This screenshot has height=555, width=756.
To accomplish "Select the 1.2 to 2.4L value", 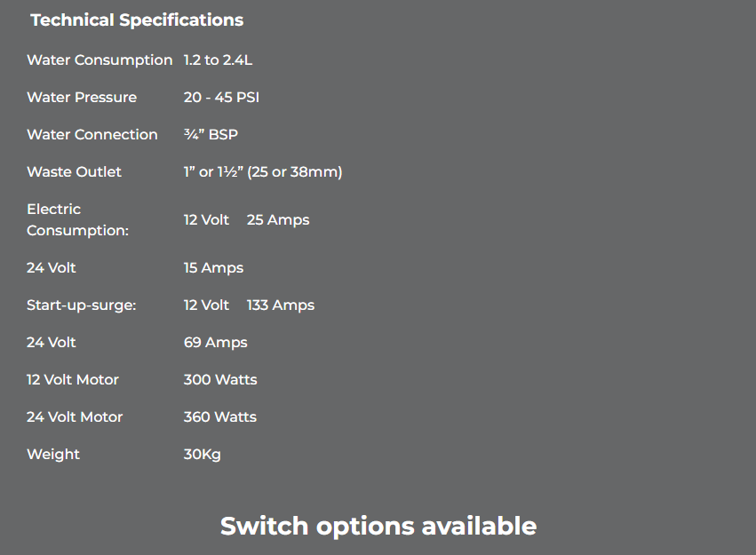I will point(219,60).
